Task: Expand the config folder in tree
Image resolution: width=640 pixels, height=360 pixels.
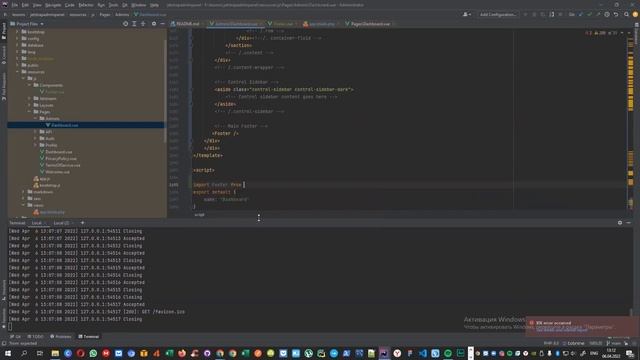Action: [x=18, y=38]
